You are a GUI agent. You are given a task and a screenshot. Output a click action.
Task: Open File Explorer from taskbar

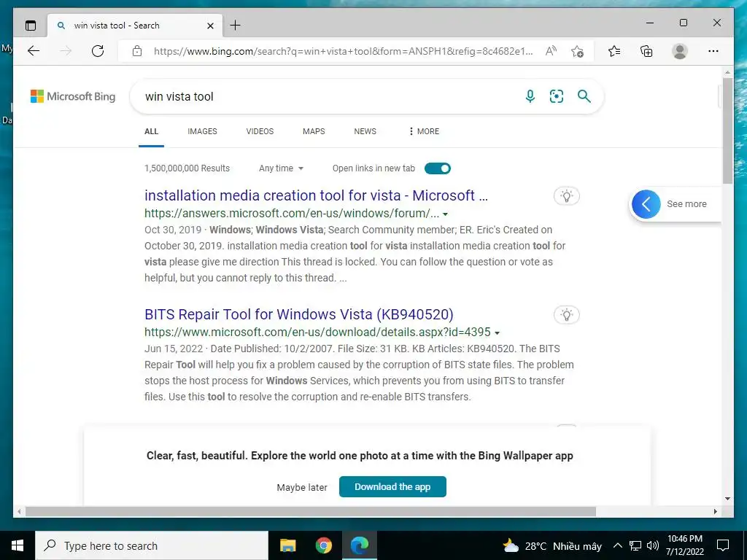287,545
